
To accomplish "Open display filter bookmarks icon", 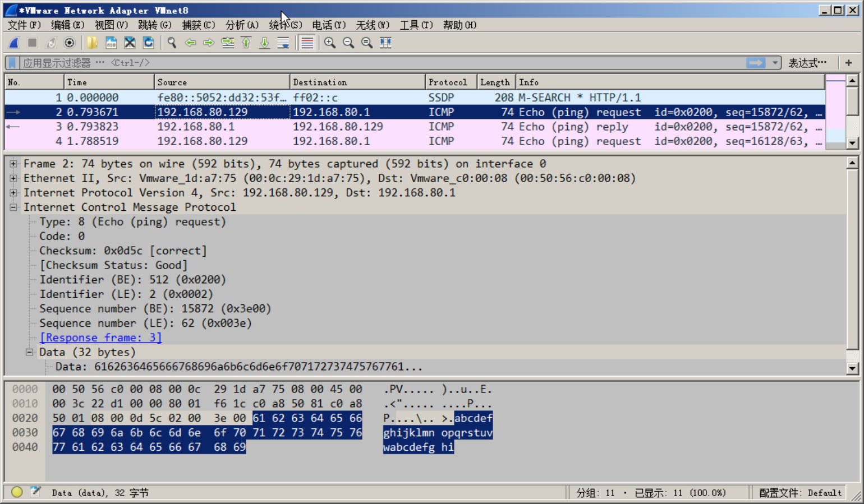I will pos(12,63).
